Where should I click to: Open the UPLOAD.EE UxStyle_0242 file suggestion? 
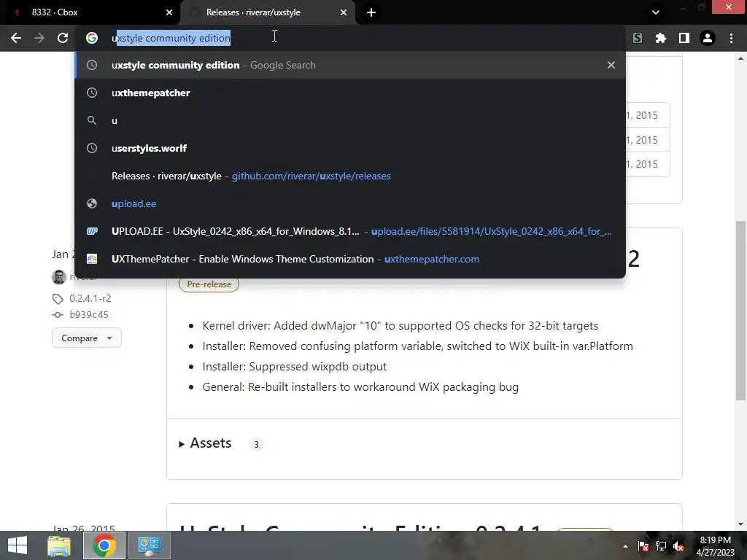coord(350,231)
